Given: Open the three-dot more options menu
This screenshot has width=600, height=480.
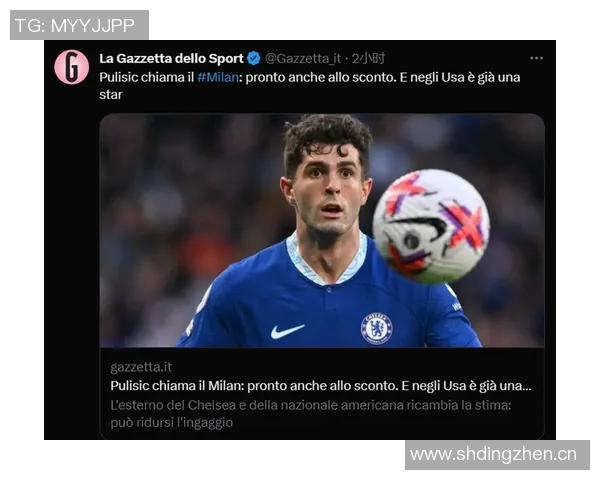Looking at the screenshot, I should tap(536, 58).
